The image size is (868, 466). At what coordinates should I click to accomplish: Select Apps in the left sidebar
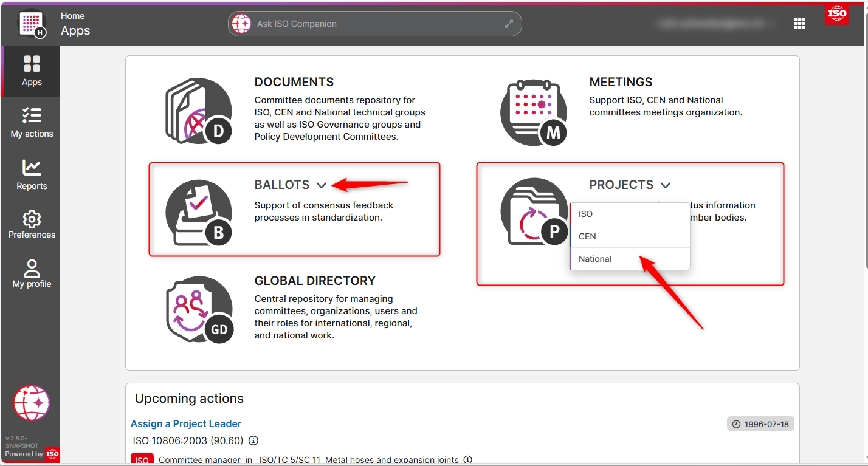32,71
